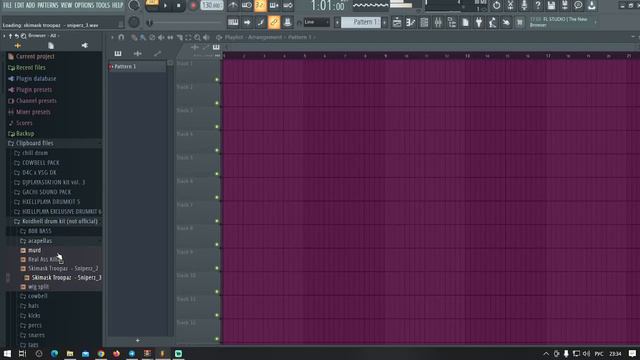This screenshot has height=360, width=640.
Task: Open the EDIT menu
Action: pos(19,5)
